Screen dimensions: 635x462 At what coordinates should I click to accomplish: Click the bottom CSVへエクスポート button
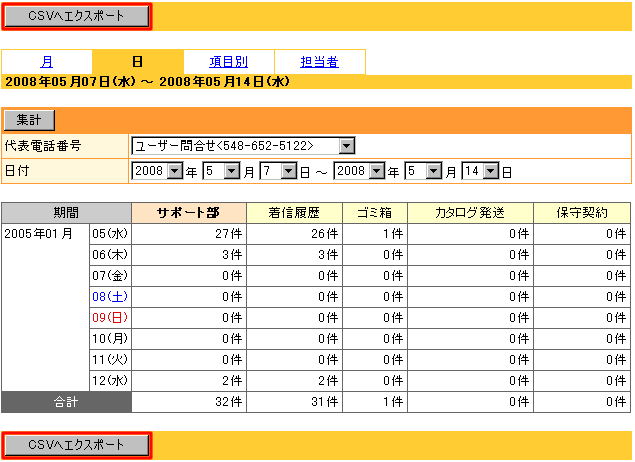click(77, 445)
